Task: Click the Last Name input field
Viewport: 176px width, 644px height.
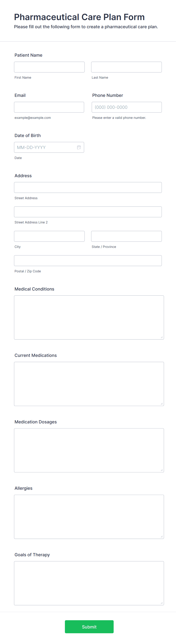Action: pos(126,67)
